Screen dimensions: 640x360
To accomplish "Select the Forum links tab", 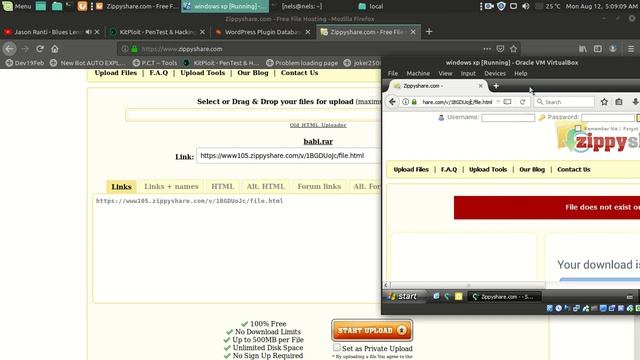I will (x=319, y=187).
